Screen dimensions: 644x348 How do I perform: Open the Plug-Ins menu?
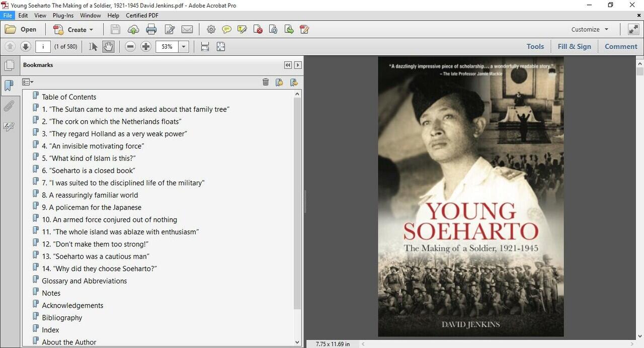[63, 16]
